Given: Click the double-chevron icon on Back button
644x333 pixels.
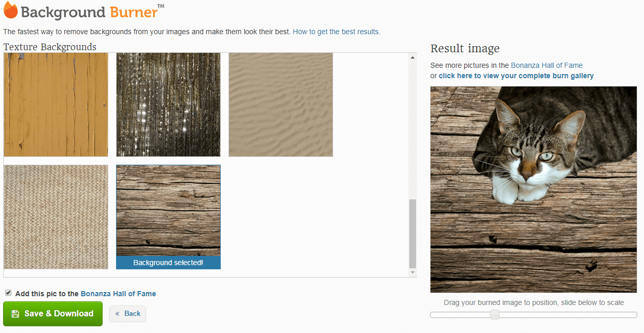Looking at the screenshot, I should [118, 314].
